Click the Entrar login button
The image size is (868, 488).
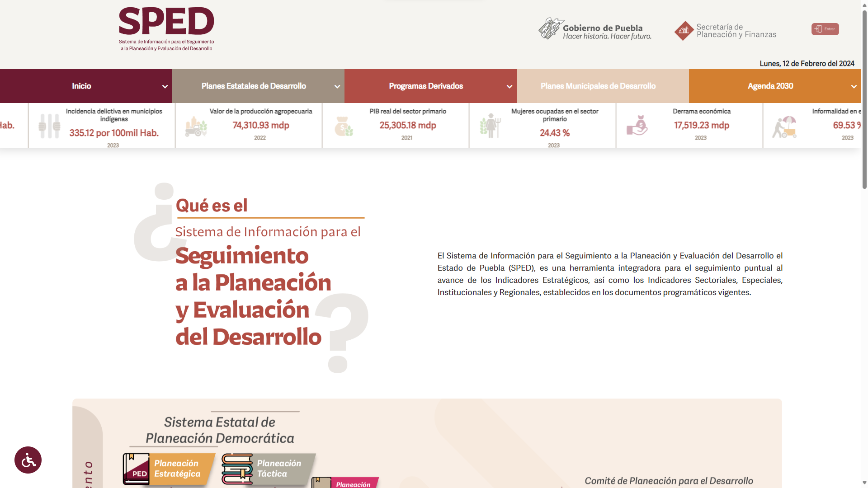coord(825,29)
